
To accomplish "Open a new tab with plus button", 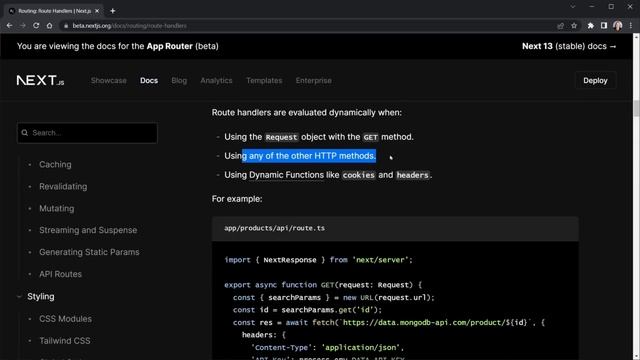I will [113, 11].
